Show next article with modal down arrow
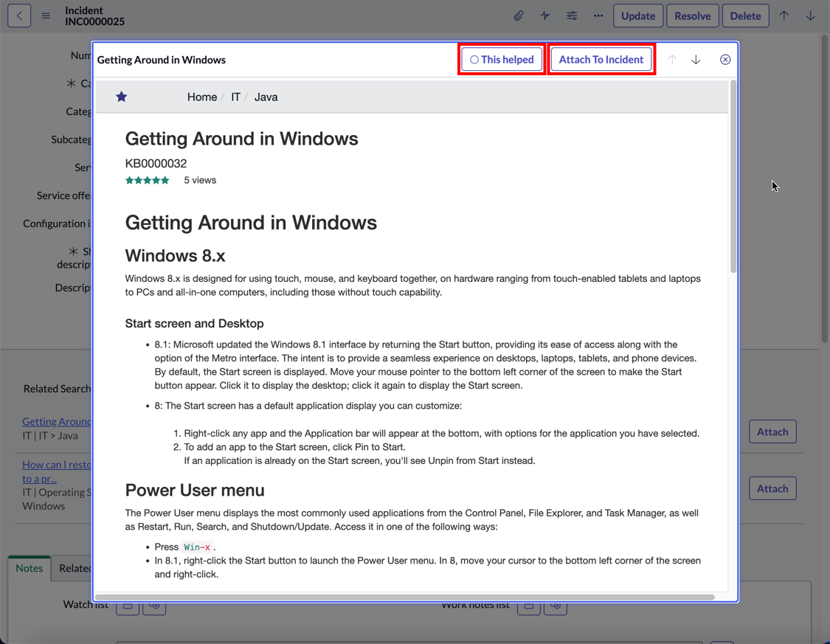 tap(696, 60)
